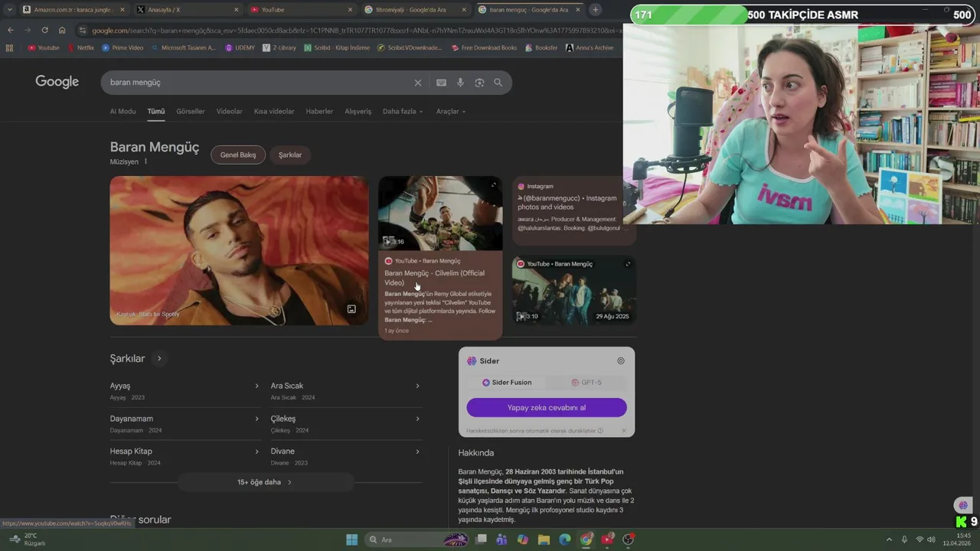Open the Dayanamam song row
This screenshot has height=551, width=980.
185,424
